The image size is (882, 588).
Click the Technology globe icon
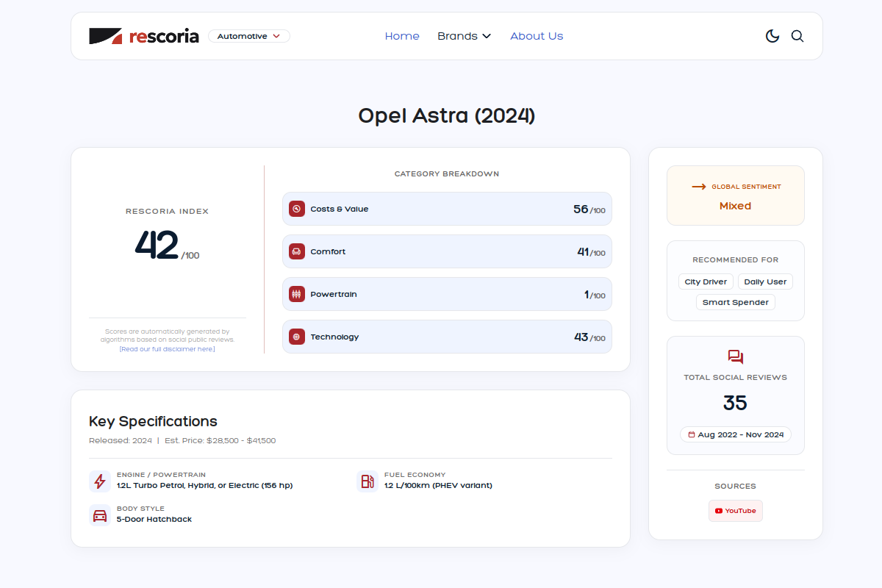pyautogui.click(x=297, y=337)
